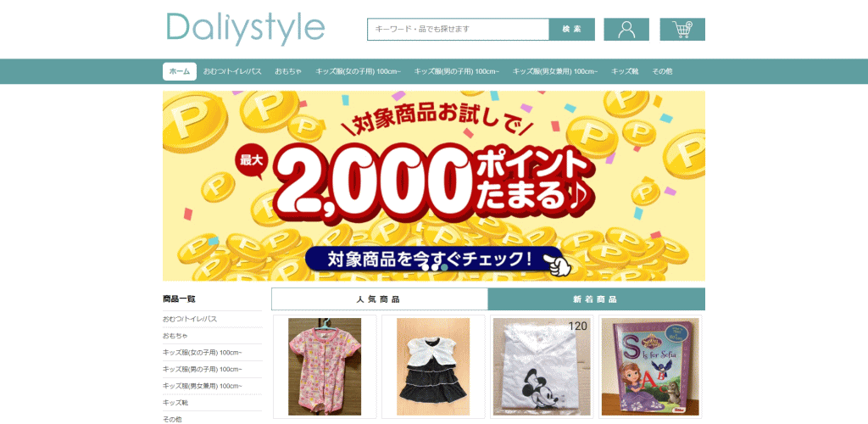
Task: Open おもちゃ in the navigation bar
Action: coord(288,71)
